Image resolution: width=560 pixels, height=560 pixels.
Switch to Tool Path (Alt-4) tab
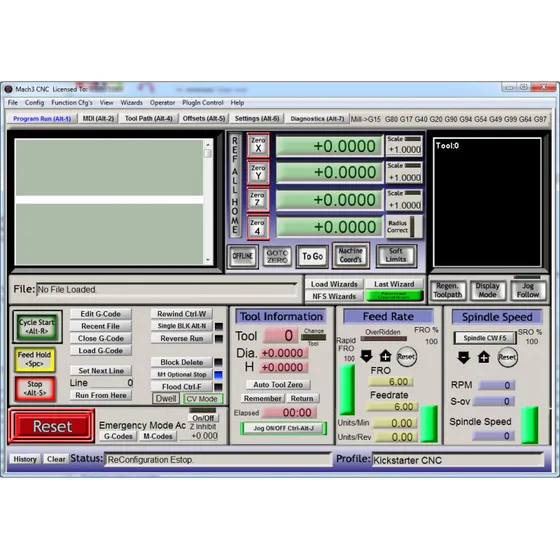tap(149, 119)
